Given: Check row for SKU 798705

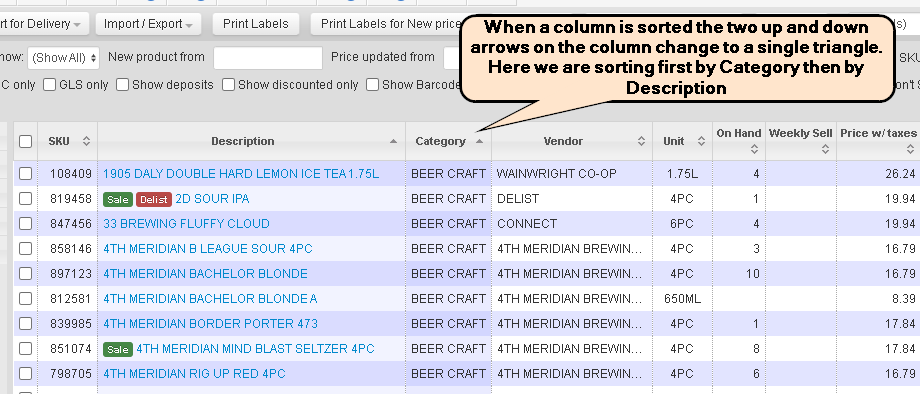Looking at the screenshot, I should 25,373.
